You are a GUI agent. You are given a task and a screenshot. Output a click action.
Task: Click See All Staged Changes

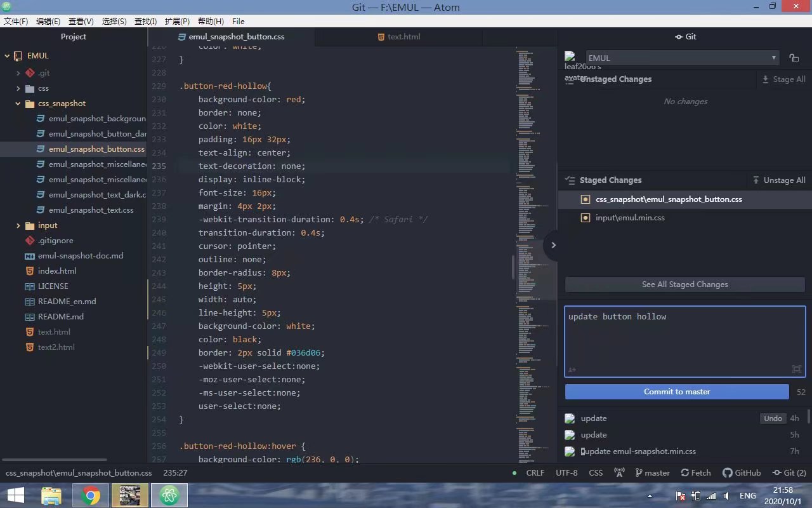click(x=684, y=284)
